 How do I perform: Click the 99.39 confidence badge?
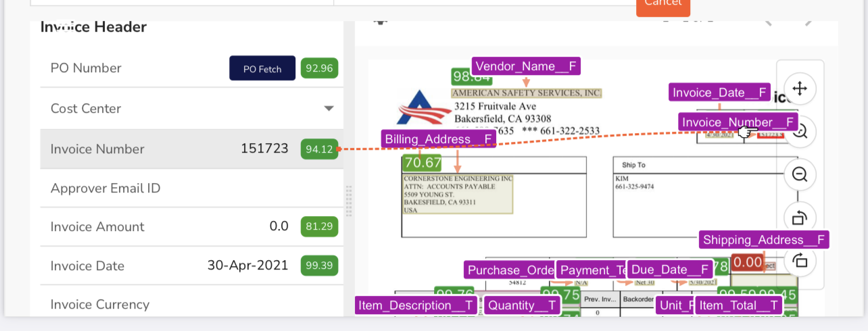(320, 265)
